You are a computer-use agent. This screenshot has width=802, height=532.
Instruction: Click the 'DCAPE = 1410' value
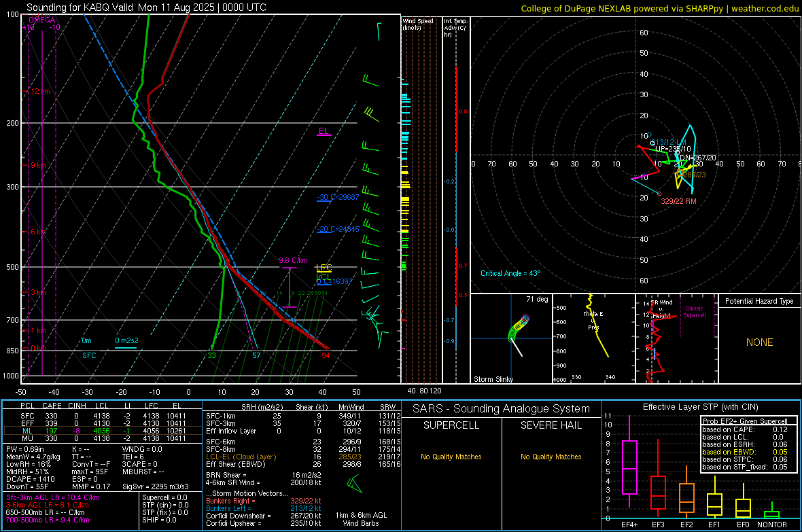tap(30, 479)
